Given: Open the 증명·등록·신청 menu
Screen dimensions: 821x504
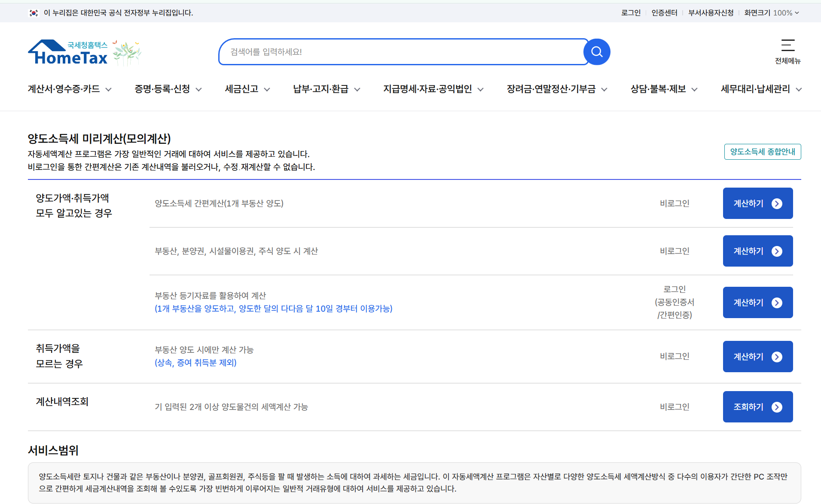Looking at the screenshot, I should click(168, 89).
